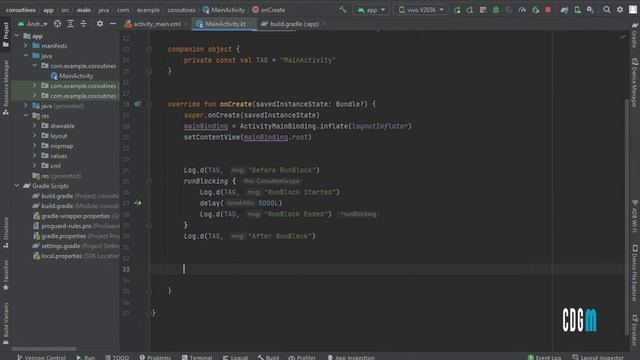Toggle the Favorites side tab
Screen dimensions: 640x360
tap(6, 275)
